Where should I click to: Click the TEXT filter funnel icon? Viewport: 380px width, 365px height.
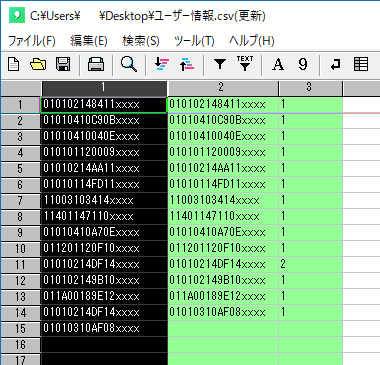(x=245, y=63)
